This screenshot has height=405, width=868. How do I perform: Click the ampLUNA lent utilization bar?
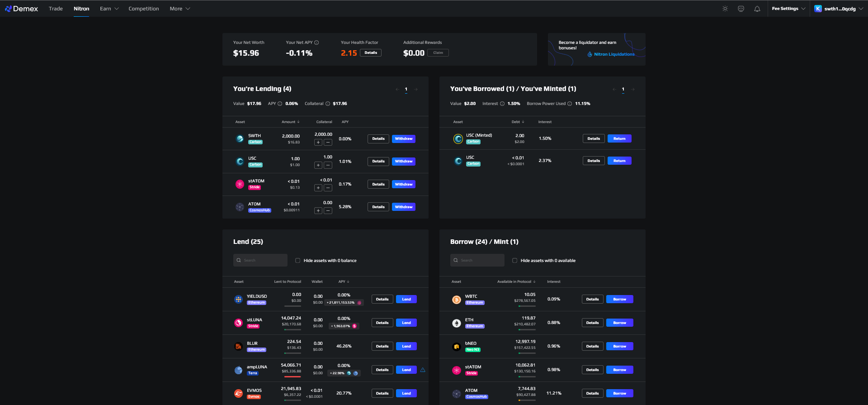click(x=292, y=376)
